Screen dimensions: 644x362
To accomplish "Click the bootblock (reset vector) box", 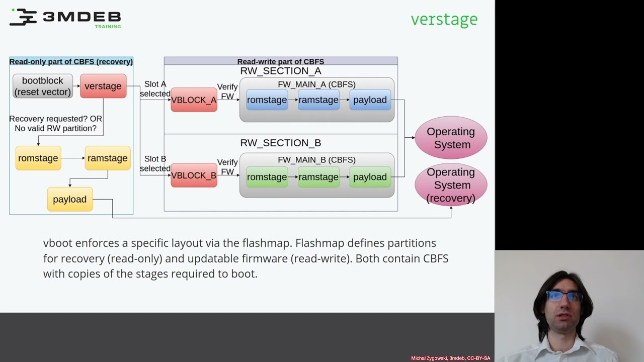I will point(43,86).
